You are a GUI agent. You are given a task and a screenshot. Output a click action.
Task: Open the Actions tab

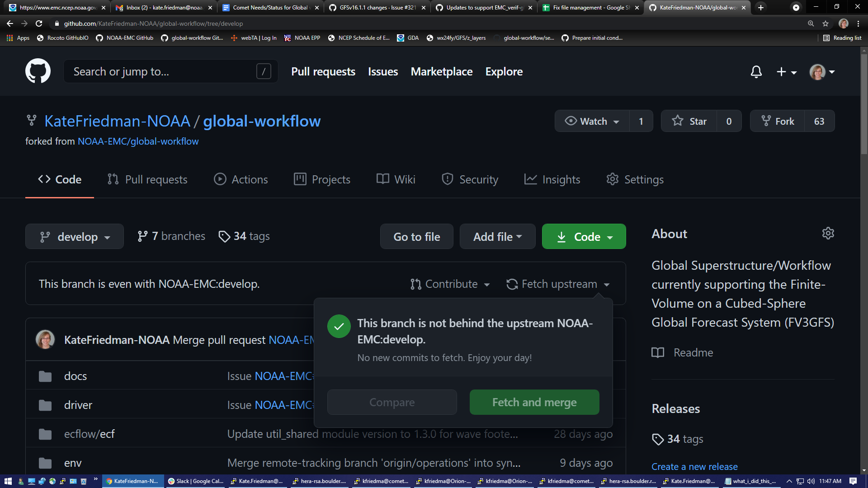tap(241, 179)
